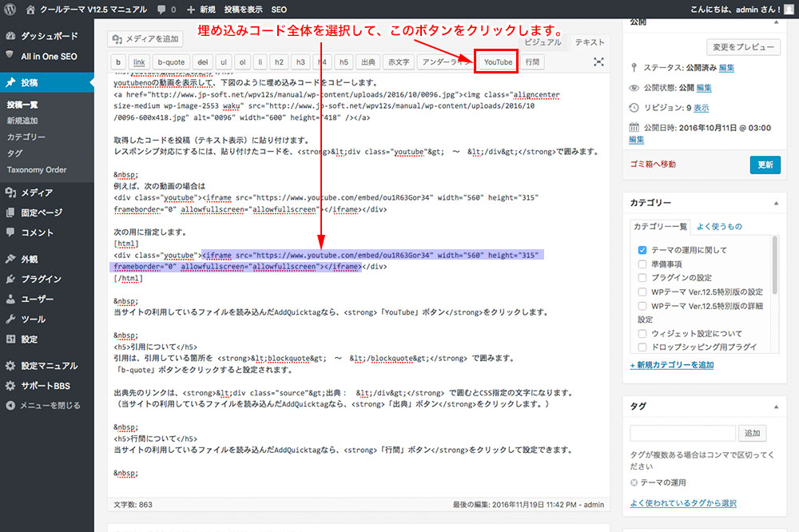
Task: Open Taxonomy Order submenu item
Action: [x=37, y=169]
